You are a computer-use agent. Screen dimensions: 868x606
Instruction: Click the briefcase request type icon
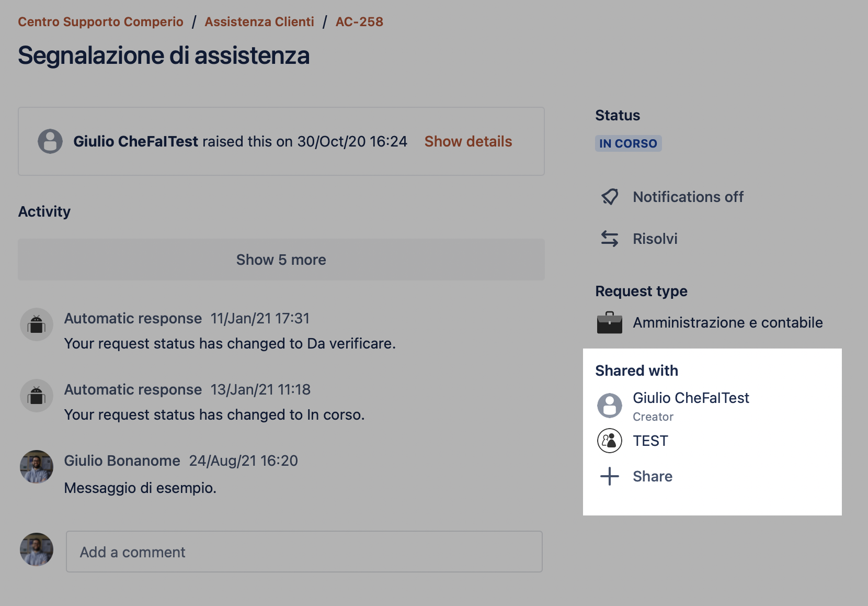point(610,322)
